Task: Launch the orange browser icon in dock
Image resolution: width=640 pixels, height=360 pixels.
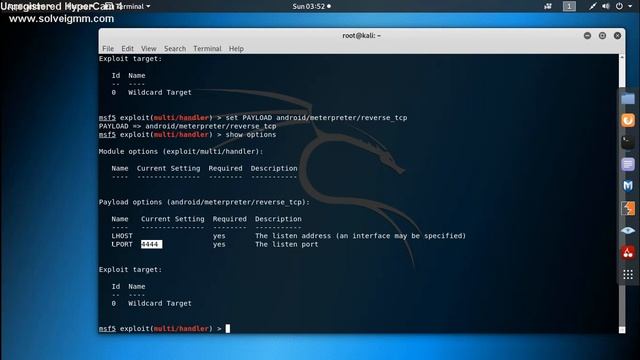Action: click(628, 120)
